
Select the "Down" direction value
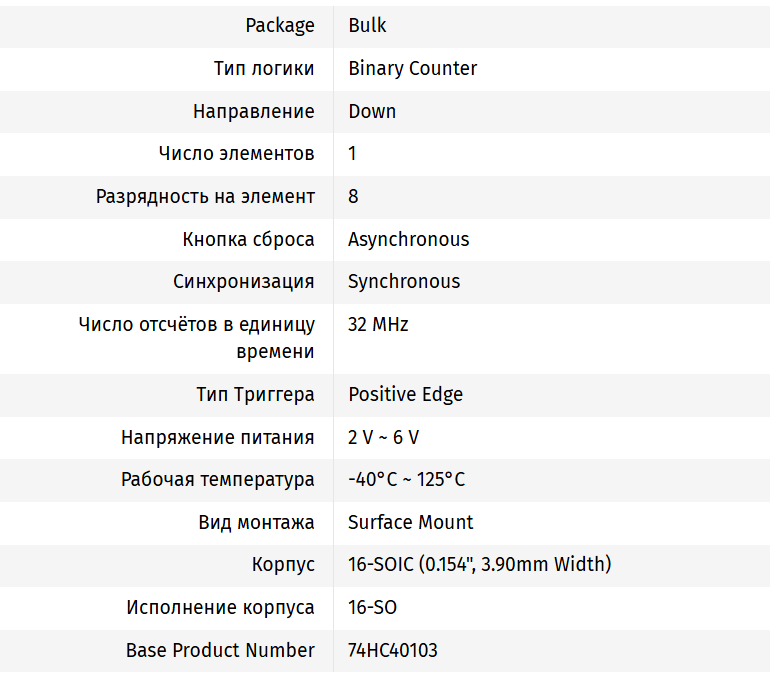tap(372, 111)
